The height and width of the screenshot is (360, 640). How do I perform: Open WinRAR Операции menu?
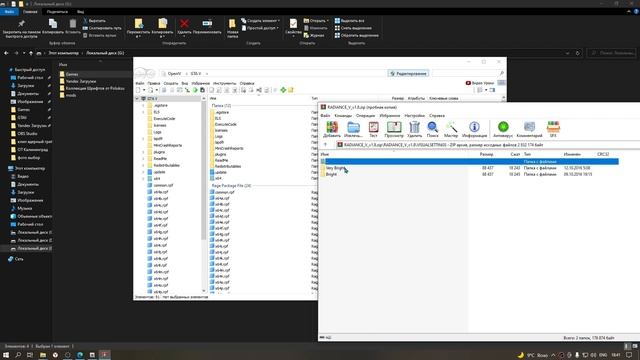[365, 116]
